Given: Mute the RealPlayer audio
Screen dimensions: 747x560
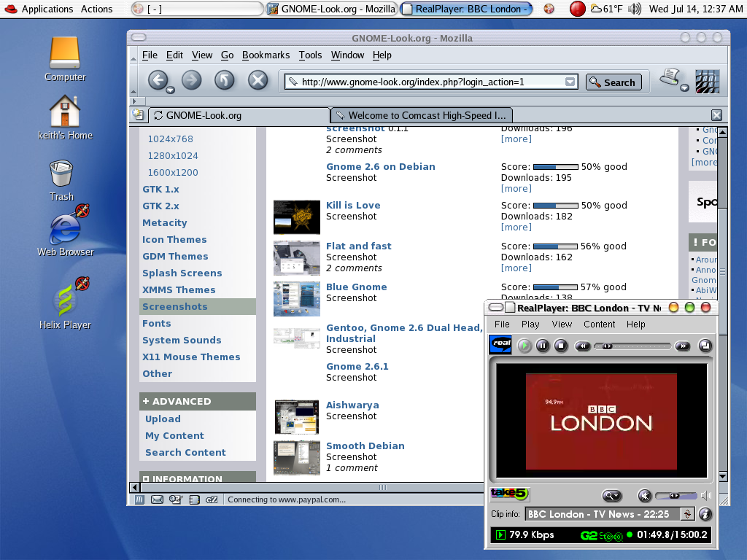Looking at the screenshot, I should pos(645,496).
